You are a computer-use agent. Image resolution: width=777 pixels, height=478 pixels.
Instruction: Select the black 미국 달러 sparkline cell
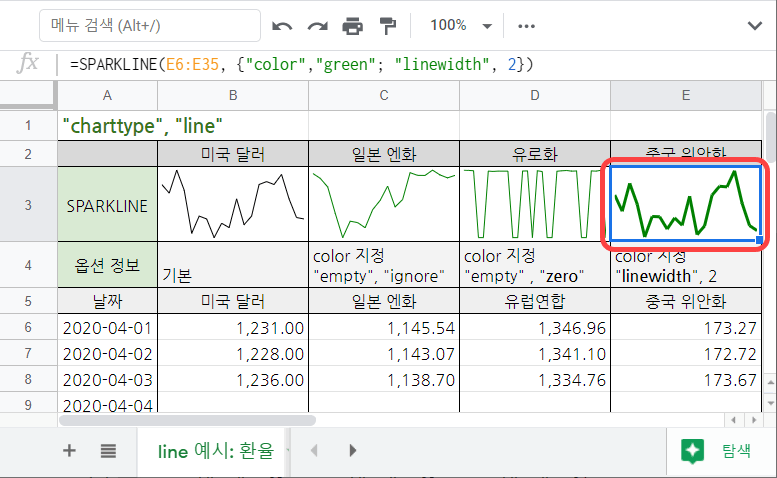[x=232, y=205]
